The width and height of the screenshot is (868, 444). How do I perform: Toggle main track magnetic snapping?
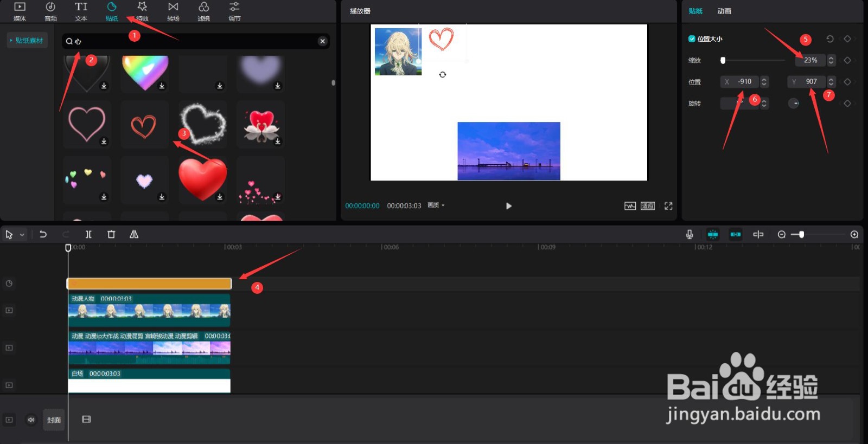coord(713,234)
